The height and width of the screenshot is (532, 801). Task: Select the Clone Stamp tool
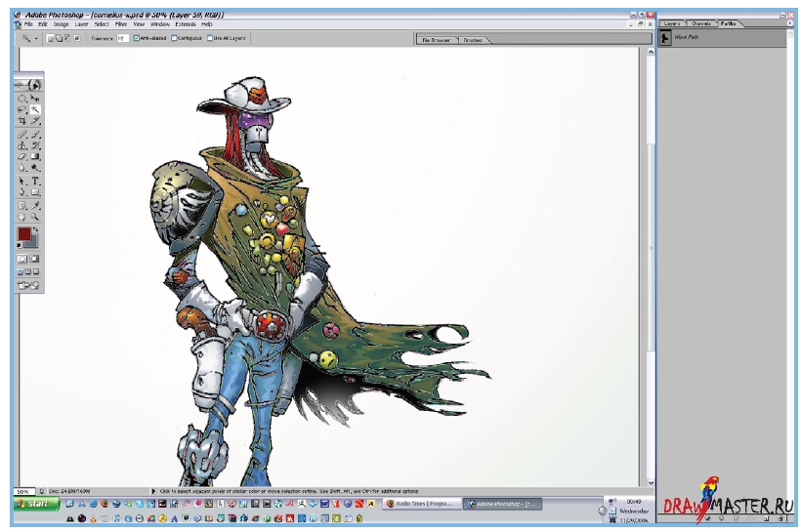pyautogui.click(x=22, y=146)
